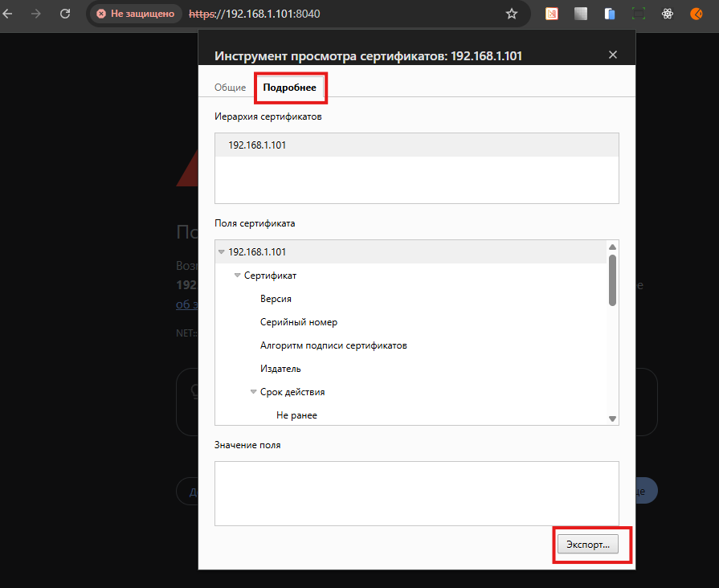The image size is (719, 588).
Task: Click the green frame extension icon
Action: pos(639,14)
